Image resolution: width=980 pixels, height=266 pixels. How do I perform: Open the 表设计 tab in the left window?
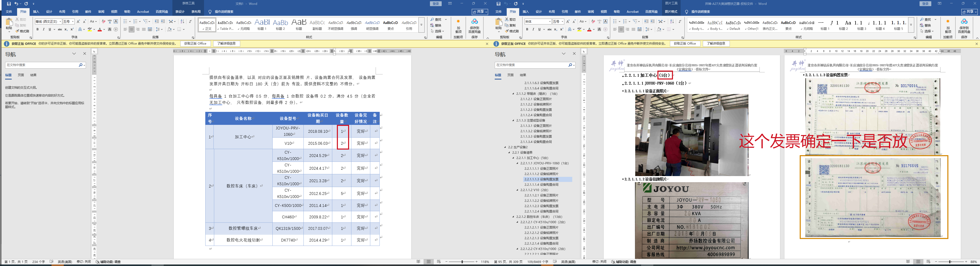click(180, 12)
